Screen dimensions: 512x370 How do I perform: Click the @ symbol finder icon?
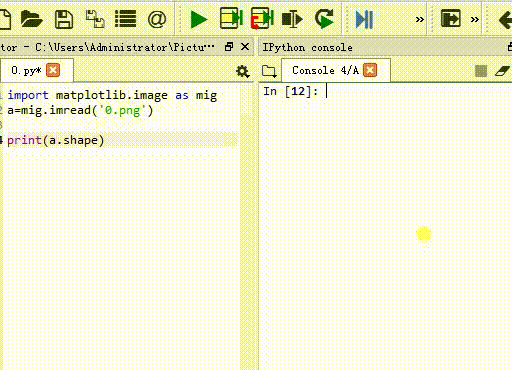tap(157, 19)
